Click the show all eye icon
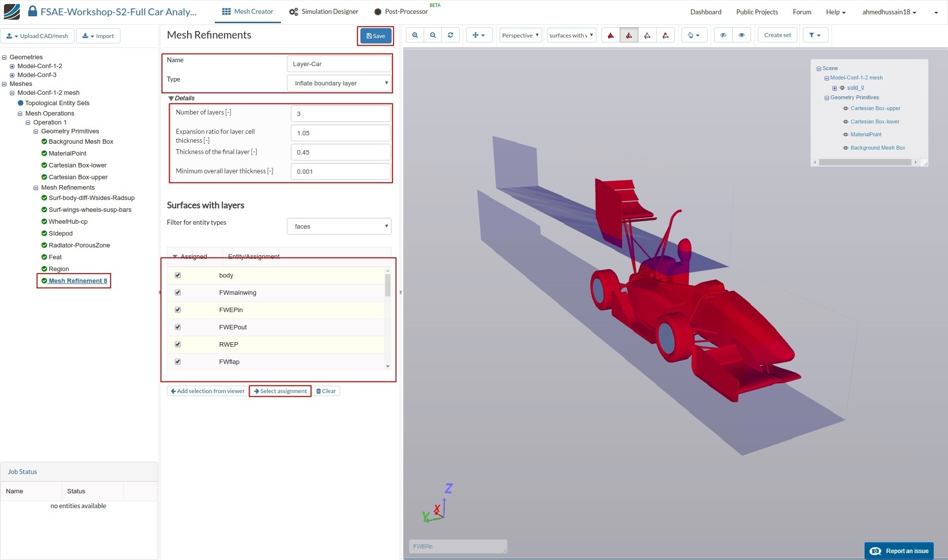 [x=741, y=35]
